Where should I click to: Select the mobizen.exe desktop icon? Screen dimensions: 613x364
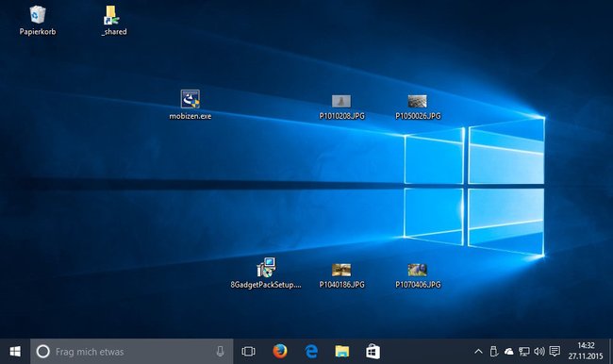coord(191,99)
